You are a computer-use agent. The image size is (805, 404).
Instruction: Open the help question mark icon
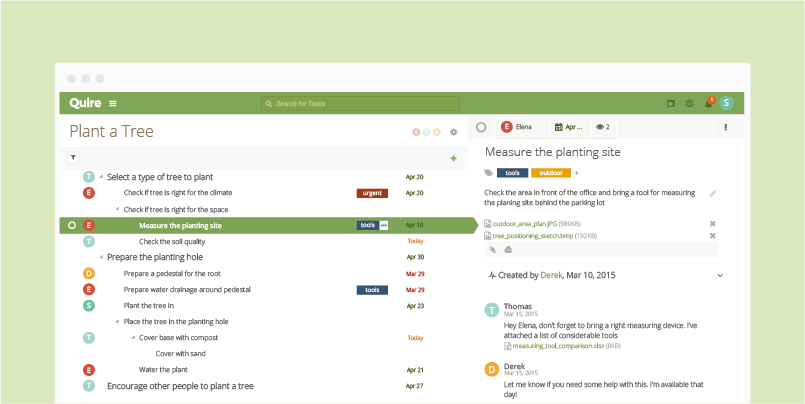pos(689,104)
